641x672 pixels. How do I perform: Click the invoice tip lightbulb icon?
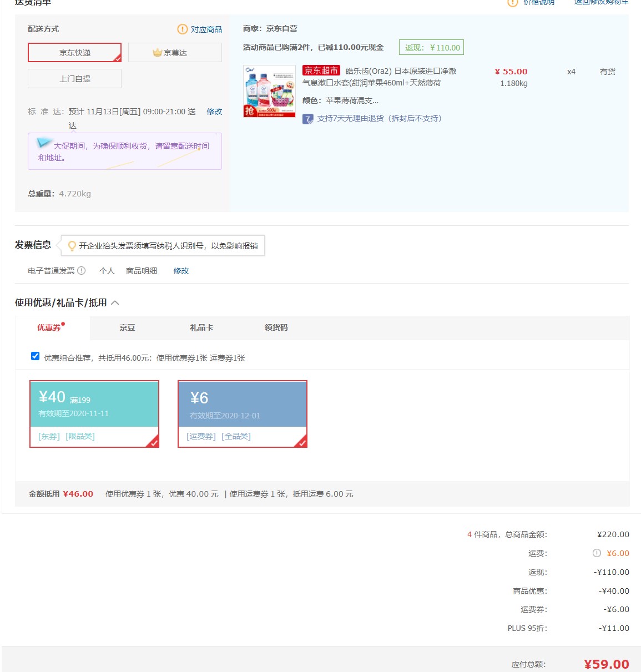click(x=72, y=246)
